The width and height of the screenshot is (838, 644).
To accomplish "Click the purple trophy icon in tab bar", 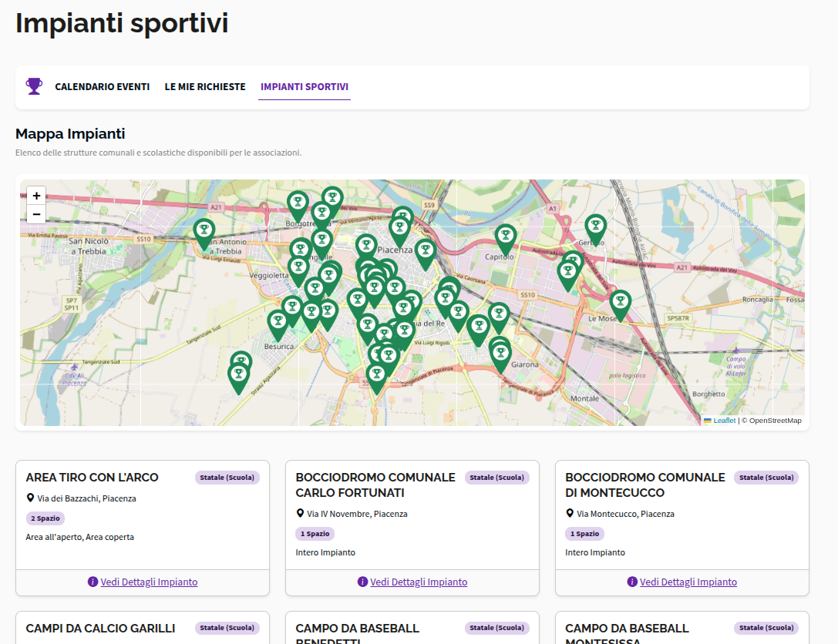I will coord(34,86).
